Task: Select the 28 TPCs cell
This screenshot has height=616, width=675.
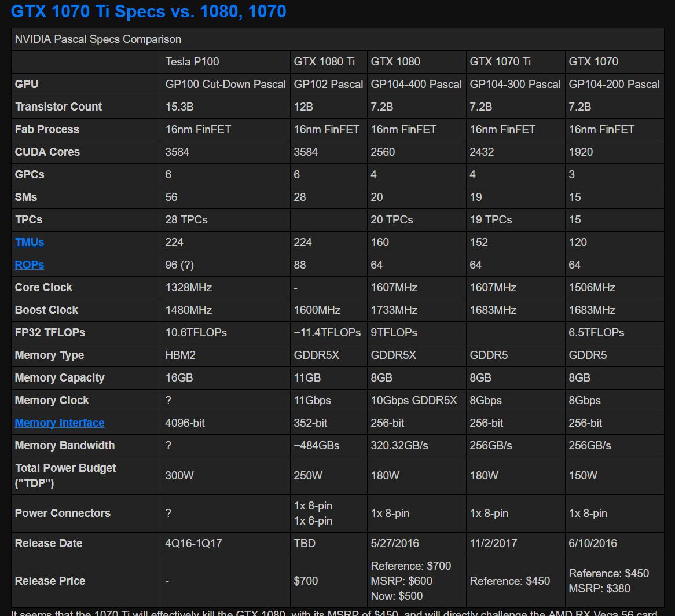Action: [x=186, y=220]
